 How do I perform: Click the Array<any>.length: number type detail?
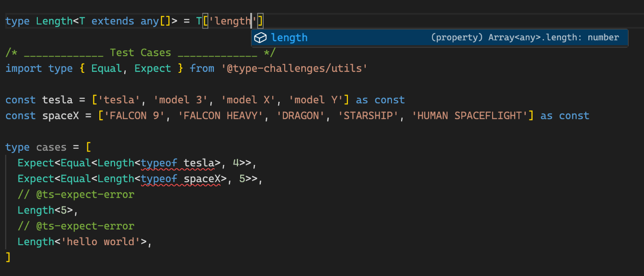525,38
